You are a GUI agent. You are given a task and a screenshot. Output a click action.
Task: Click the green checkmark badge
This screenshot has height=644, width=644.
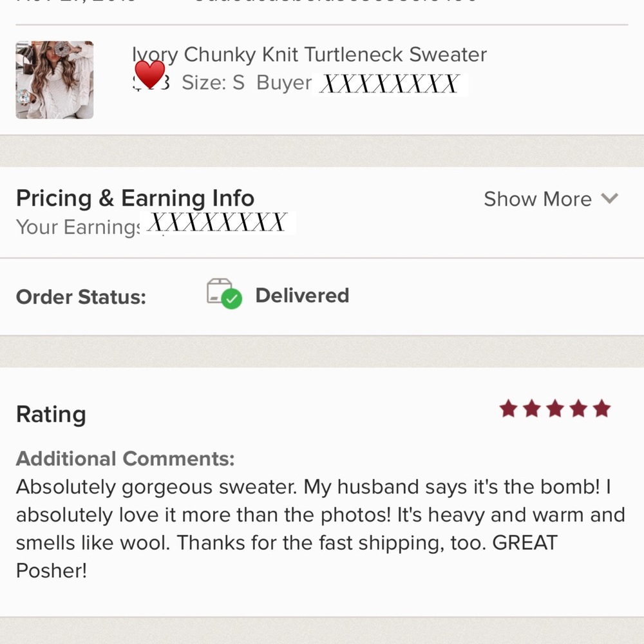coord(231,299)
